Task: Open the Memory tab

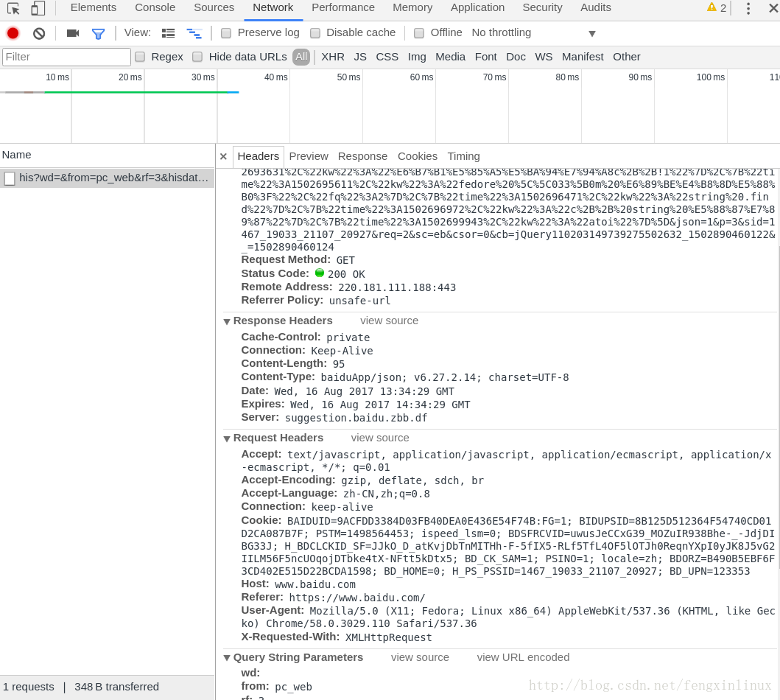Action: (412, 7)
